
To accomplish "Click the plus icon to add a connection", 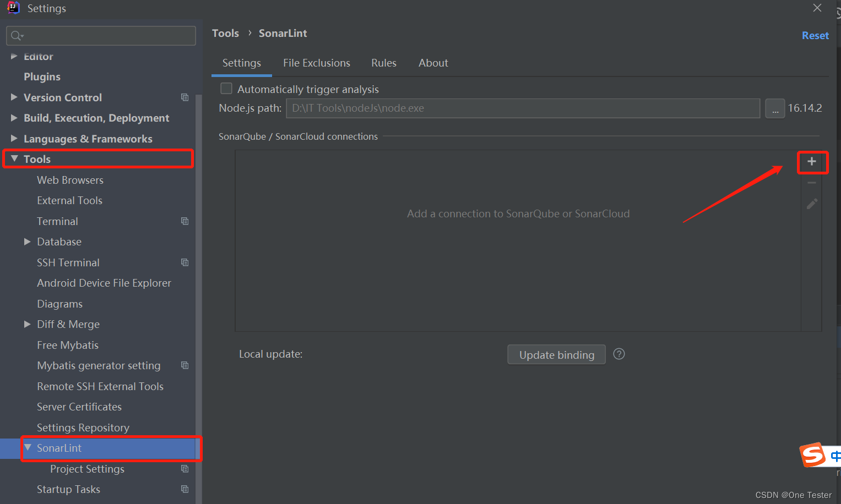I will (x=811, y=161).
